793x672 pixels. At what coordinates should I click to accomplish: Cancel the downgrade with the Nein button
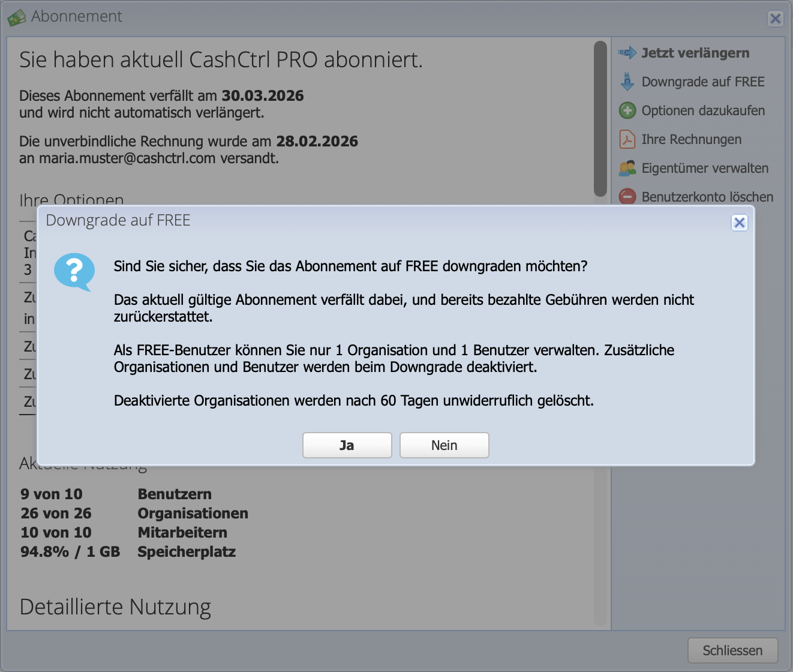pyautogui.click(x=444, y=445)
